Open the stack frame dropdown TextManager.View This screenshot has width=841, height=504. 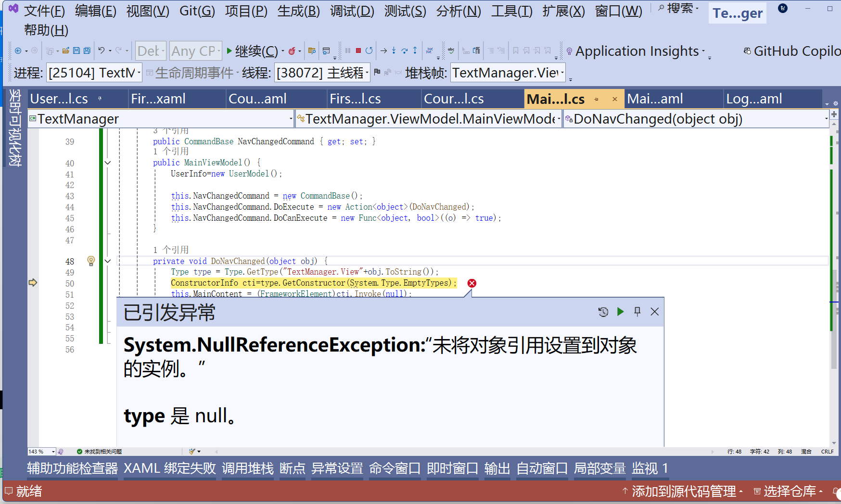pyautogui.click(x=508, y=73)
